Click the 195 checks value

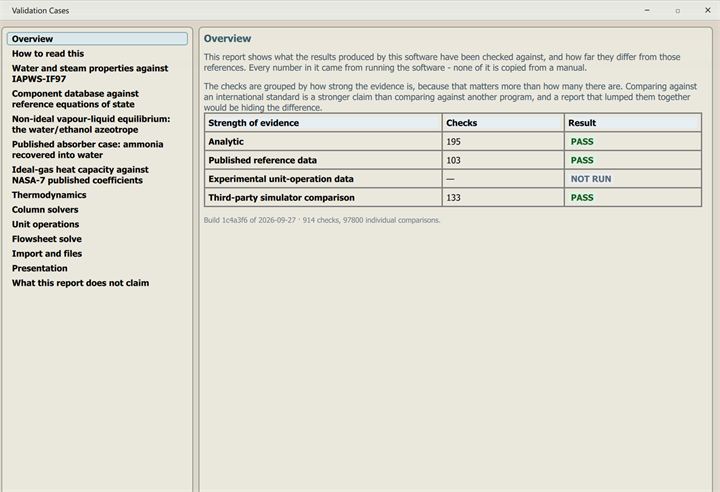[x=453, y=141]
